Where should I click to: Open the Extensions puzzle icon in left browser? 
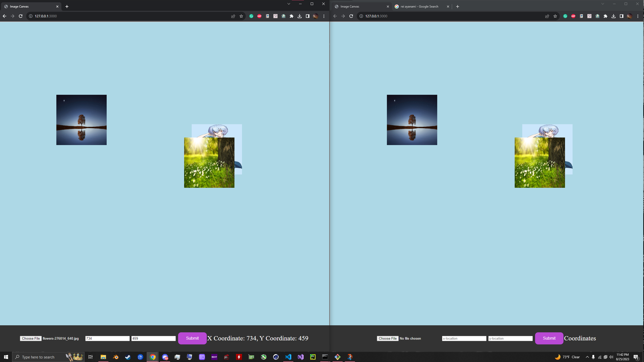tap(292, 16)
